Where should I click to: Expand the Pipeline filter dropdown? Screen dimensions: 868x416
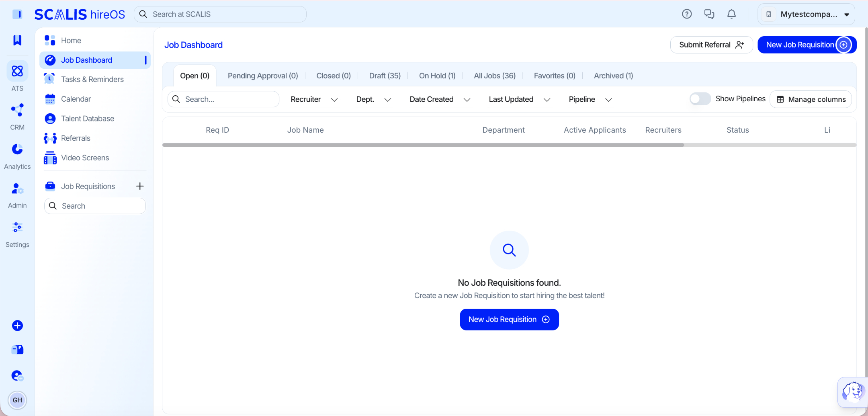[590, 99]
